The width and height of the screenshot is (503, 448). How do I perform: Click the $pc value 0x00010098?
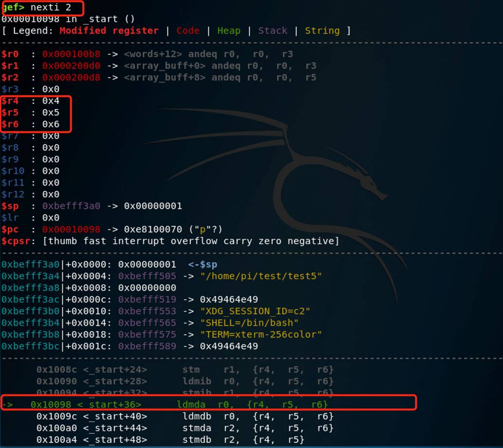[x=71, y=229]
